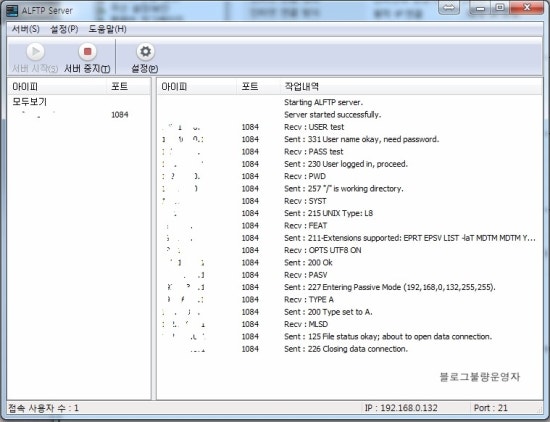Open settings via the gear icon
Viewport: 550px width, 422px height.
click(145, 52)
